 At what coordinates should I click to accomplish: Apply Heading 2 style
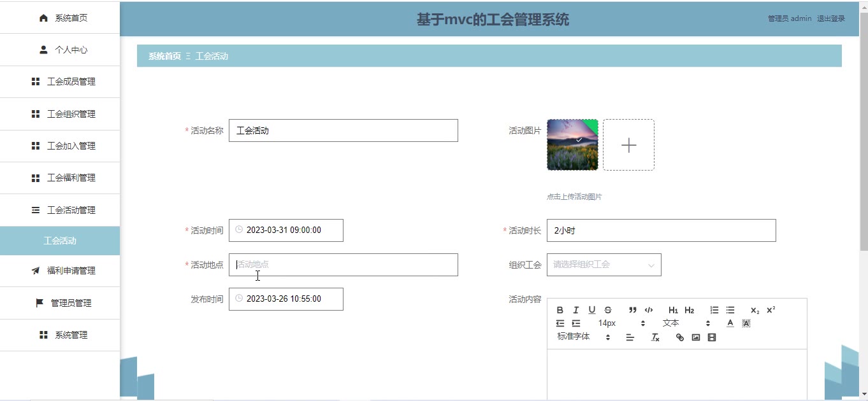tap(689, 310)
